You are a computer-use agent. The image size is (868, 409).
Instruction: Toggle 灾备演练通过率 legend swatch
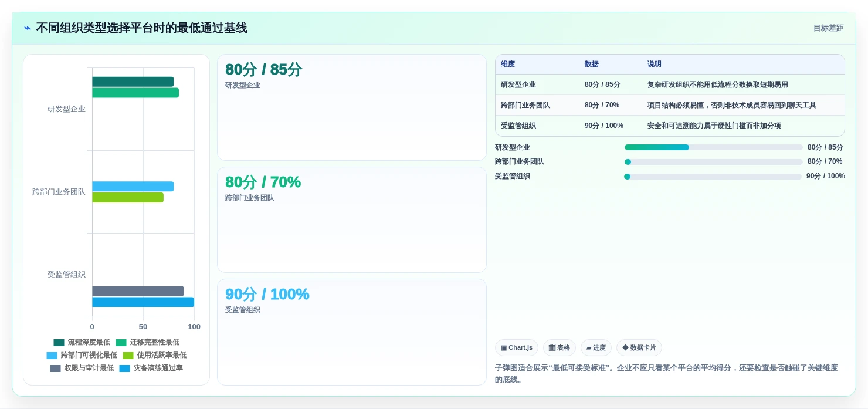124,369
